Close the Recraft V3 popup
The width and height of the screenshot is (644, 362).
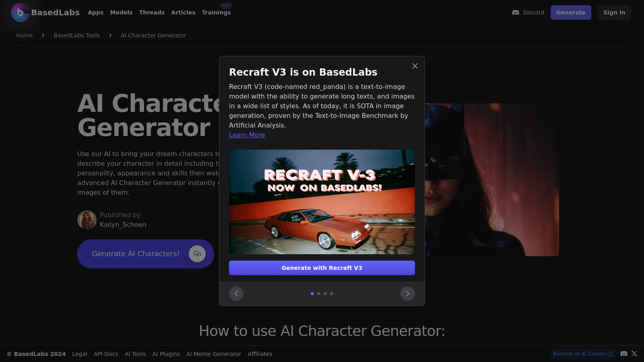[415, 66]
